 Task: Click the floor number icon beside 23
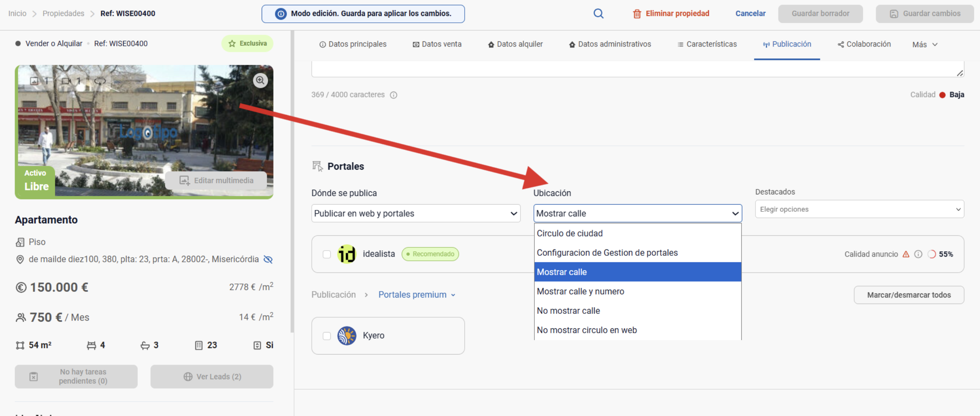tap(199, 345)
